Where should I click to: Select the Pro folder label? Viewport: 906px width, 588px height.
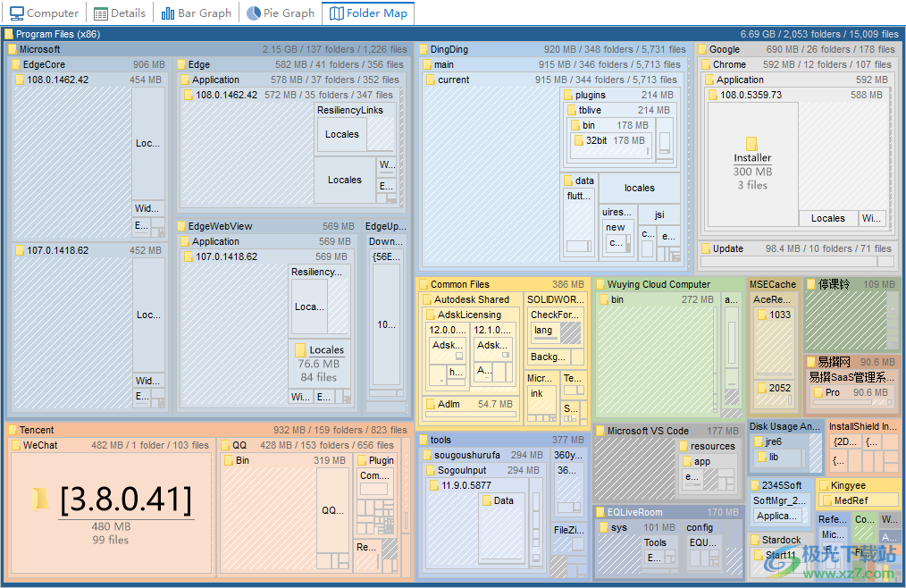(833, 392)
